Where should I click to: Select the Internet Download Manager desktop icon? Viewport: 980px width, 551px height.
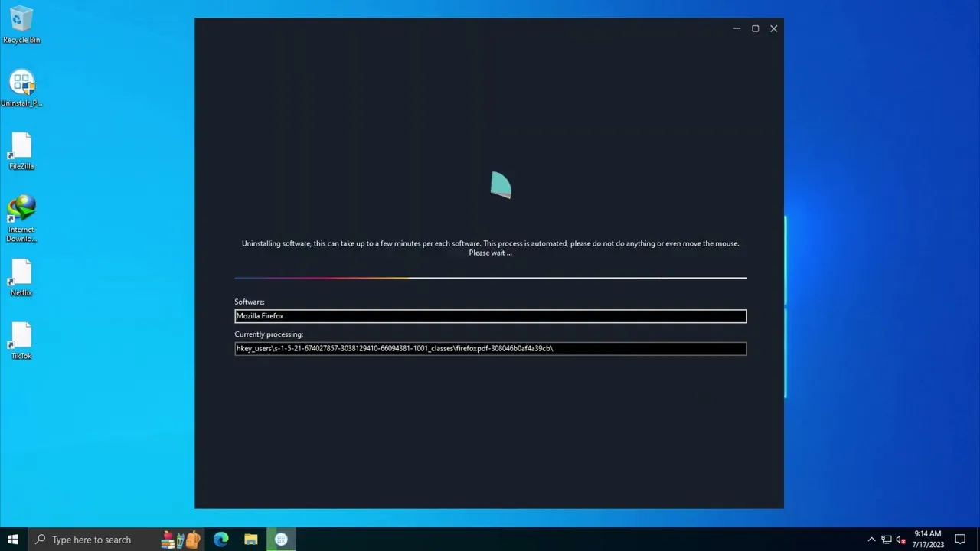[x=21, y=219]
